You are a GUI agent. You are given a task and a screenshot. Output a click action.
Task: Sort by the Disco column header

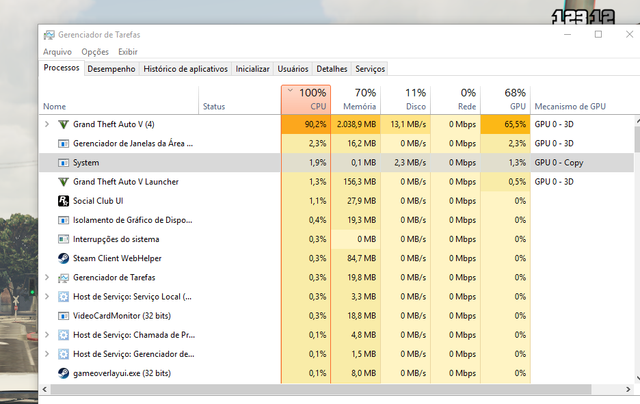(405, 100)
